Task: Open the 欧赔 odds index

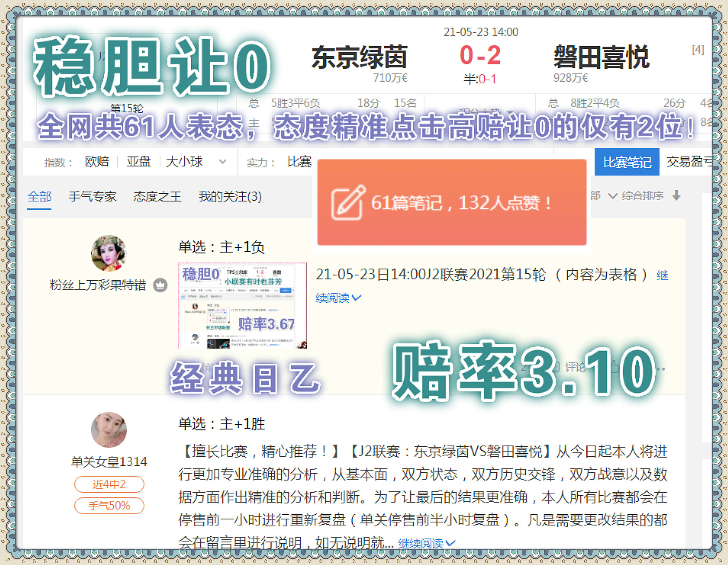Action: [x=97, y=161]
